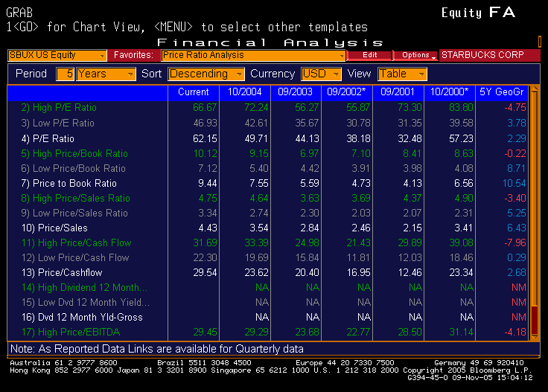Open row 13) Price/Cashflow
Screen dimensions: 548x392
(62, 273)
